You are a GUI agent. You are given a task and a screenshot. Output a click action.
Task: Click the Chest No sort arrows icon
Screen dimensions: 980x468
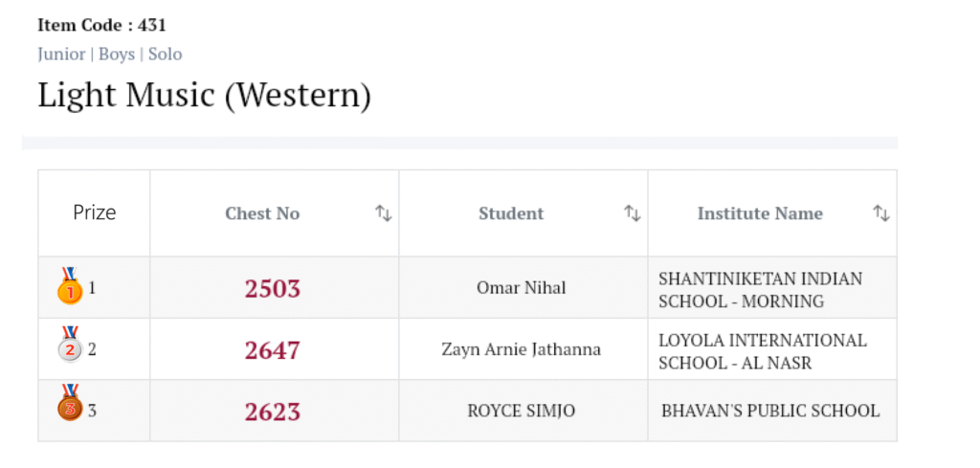(x=383, y=213)
